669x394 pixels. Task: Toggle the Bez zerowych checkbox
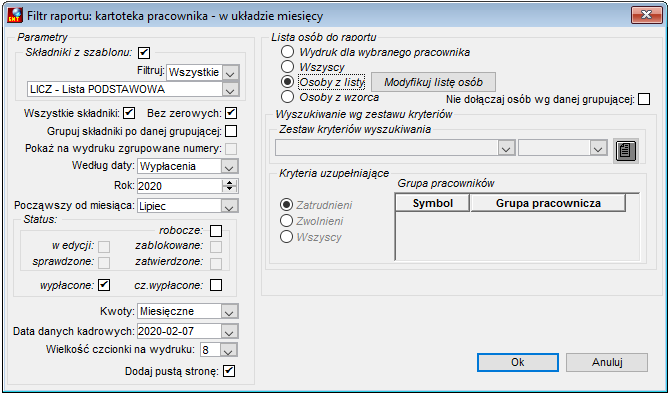click(x=231, y=113)
